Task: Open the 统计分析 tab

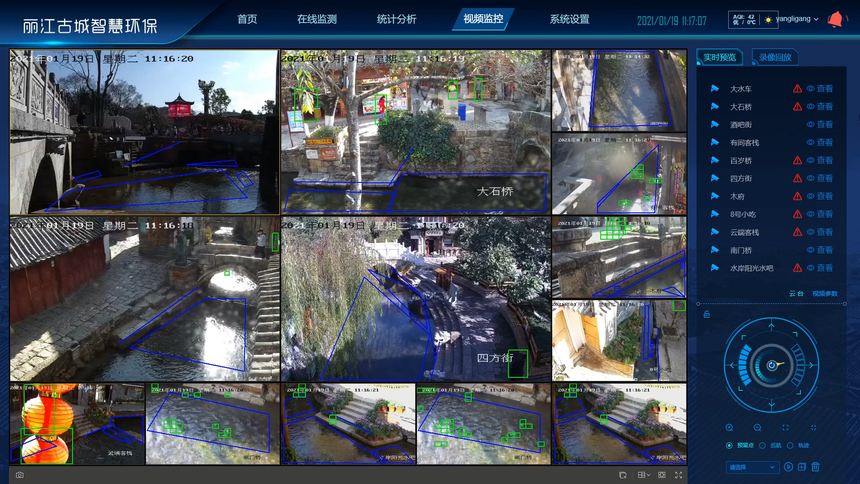Action: click(x=397, y=19)
